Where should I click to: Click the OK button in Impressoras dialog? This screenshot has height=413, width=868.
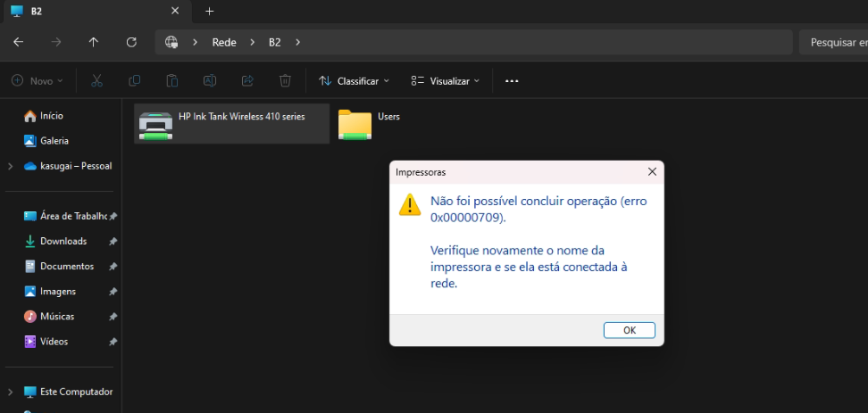pos(630,330)
